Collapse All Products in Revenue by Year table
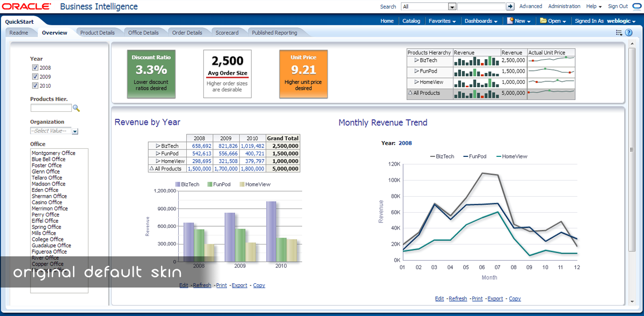Screen dimensions: 644x316 tap(151, 169)
